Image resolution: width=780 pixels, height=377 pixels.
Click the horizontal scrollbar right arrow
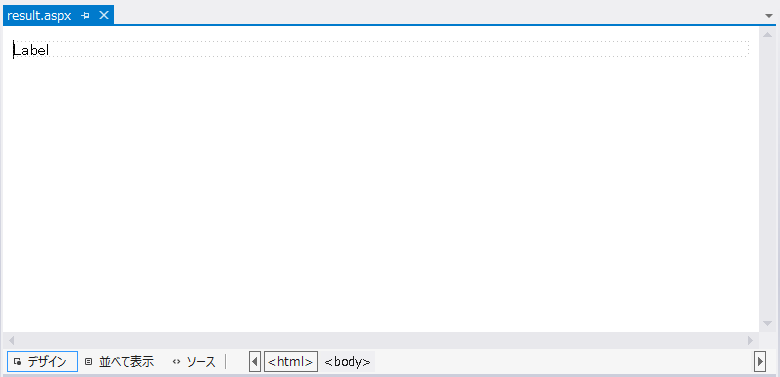751,341
